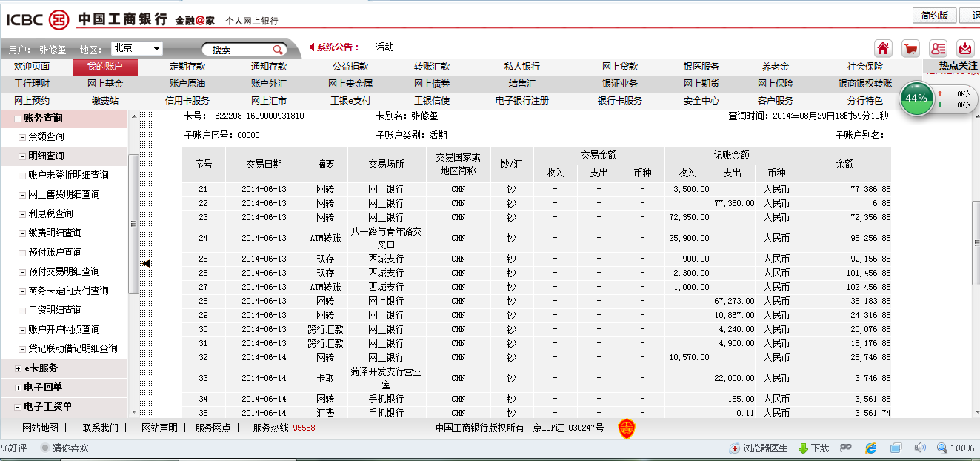Expand the e卡服务 tree section
The image size is (980, 461).
[18, 368]
